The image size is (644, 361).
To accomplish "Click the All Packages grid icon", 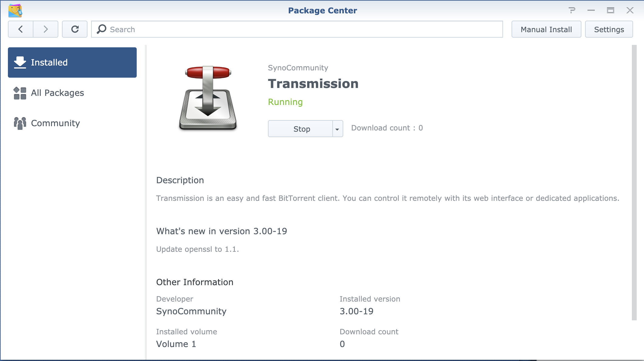I will [20, 93].
